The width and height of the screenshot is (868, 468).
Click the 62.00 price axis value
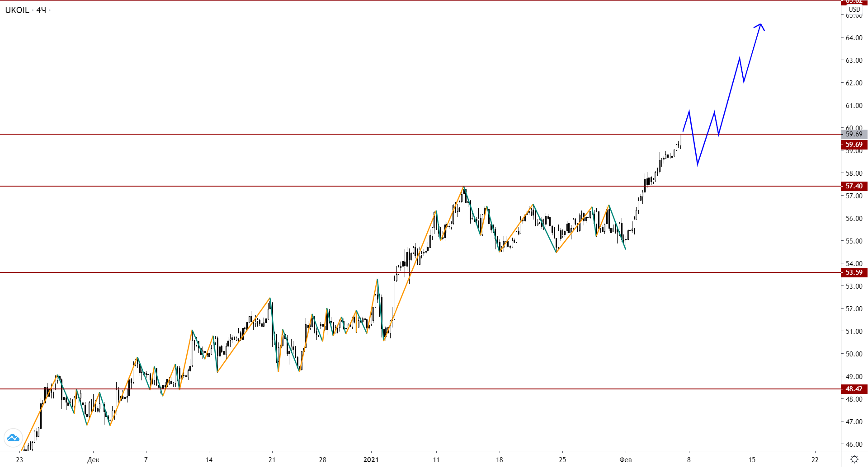(x=854, y=83)
